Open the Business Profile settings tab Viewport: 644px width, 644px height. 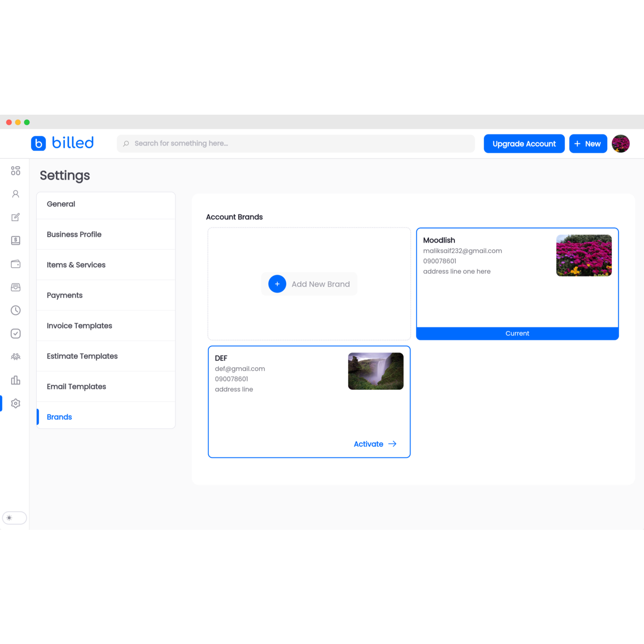(x=74, y=234)
